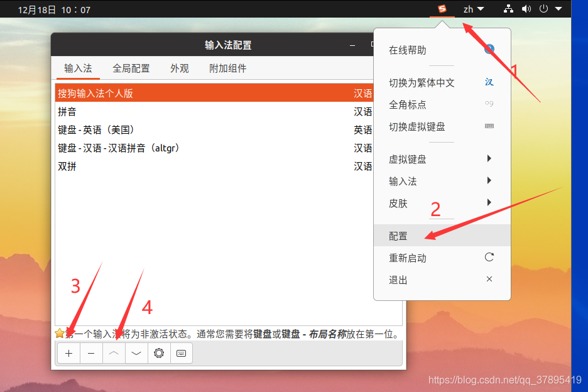Open the volume icon in top bar
This screenshot has width=588, height=392.
pos(526,9)
